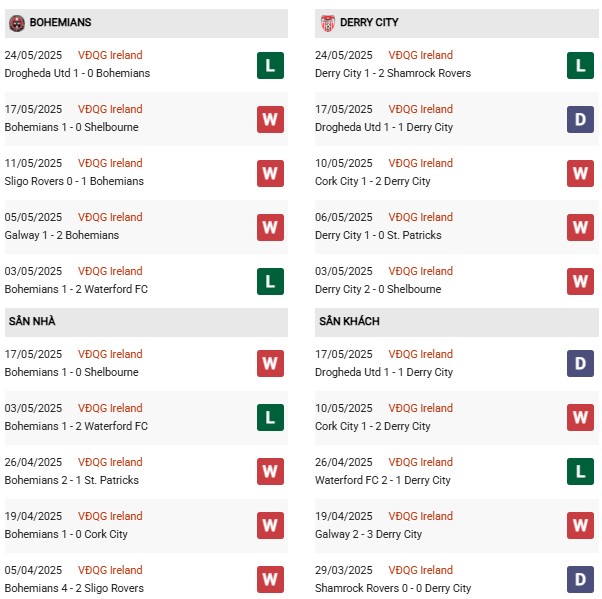Image resolution: width=602 pixels, height=599 pixels.
Task: Click the Derry City 2-0 Shelbourne result
Action: tap(377, 289)
